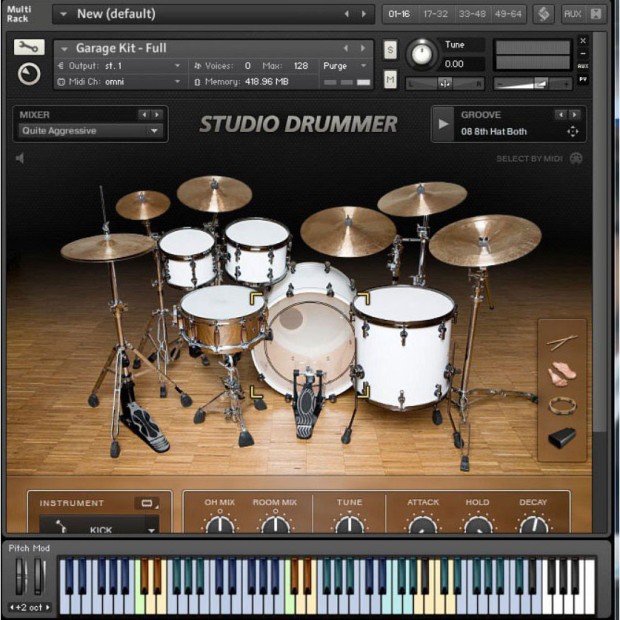Image resolution: width=620 pixels, height=620 pixels.
Task: Click the Mod wheel on the keyboard
Action: (38, 577)
